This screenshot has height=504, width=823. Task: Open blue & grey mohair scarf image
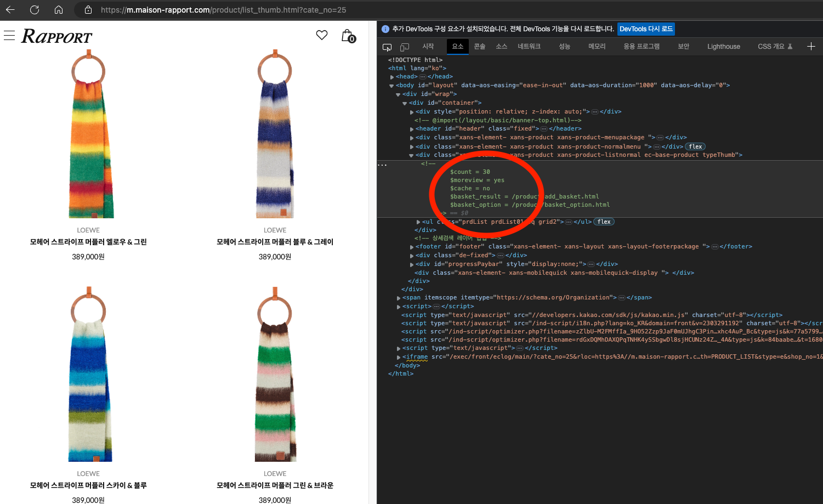tap(275, 134)
